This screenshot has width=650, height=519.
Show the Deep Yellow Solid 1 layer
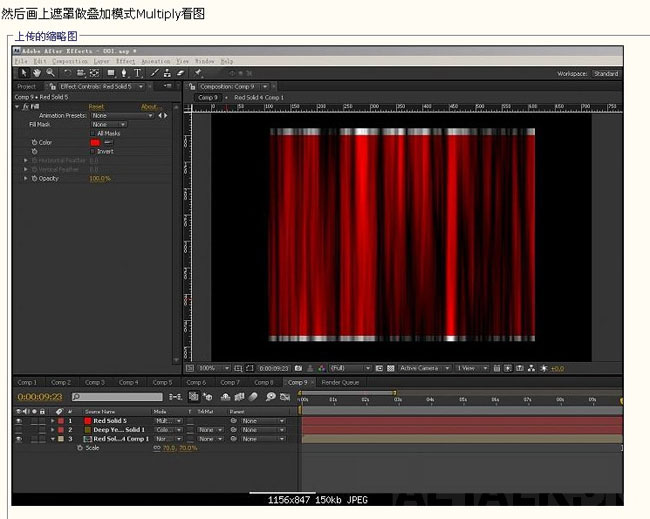[x=19, y=430]
